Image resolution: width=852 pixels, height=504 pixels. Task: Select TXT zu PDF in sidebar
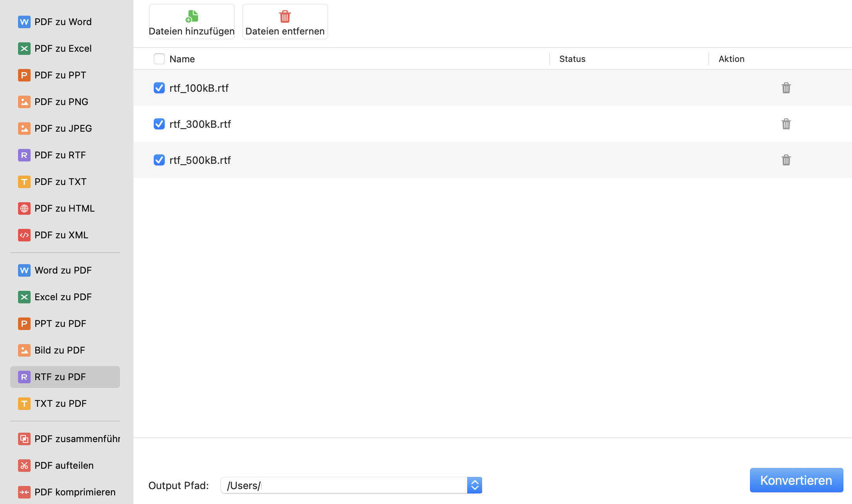tap(60, 403)
